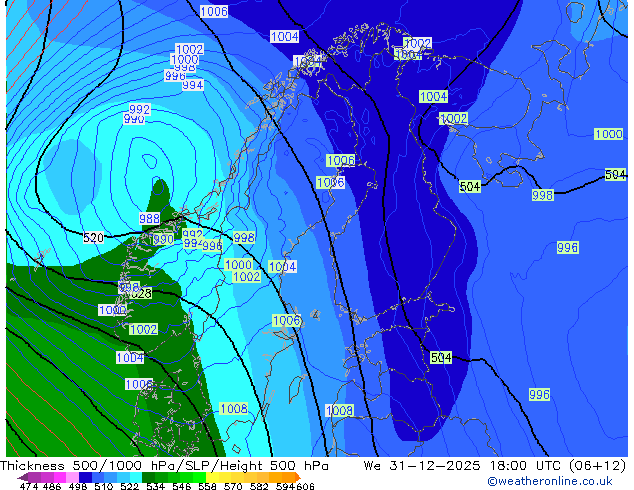Open the weatheronline.co.uk copyright link

click(549, 481)
